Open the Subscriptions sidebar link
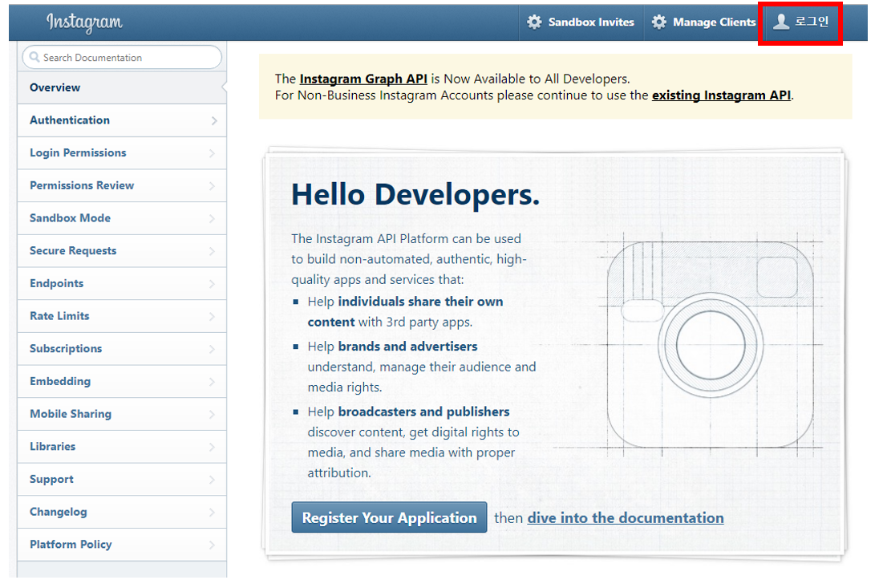887x588 pixels. pos(122,349)
